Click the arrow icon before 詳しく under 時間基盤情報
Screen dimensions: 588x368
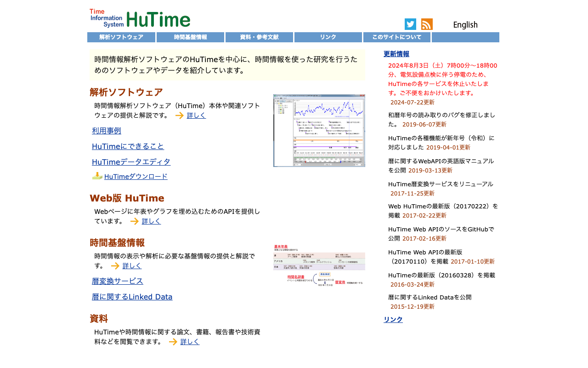pos(115,265)
